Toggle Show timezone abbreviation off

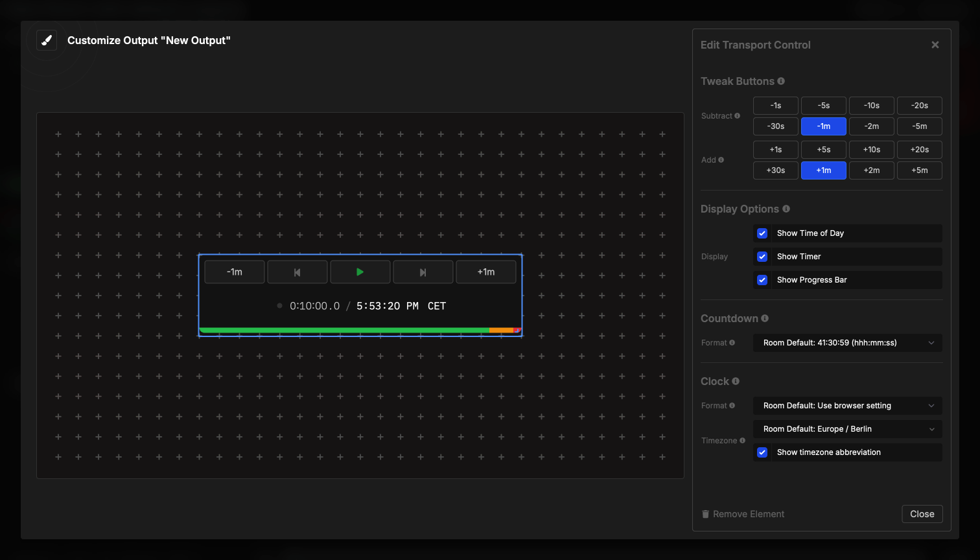click(x=762, y=452)
